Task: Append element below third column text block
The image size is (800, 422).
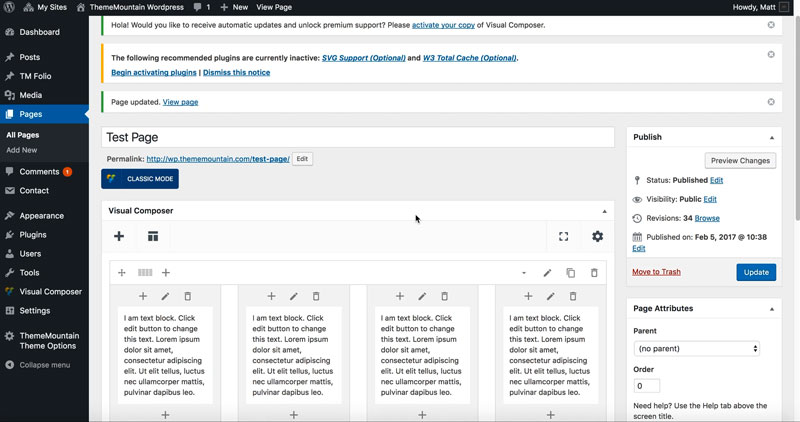Action: tap(422, 415)
